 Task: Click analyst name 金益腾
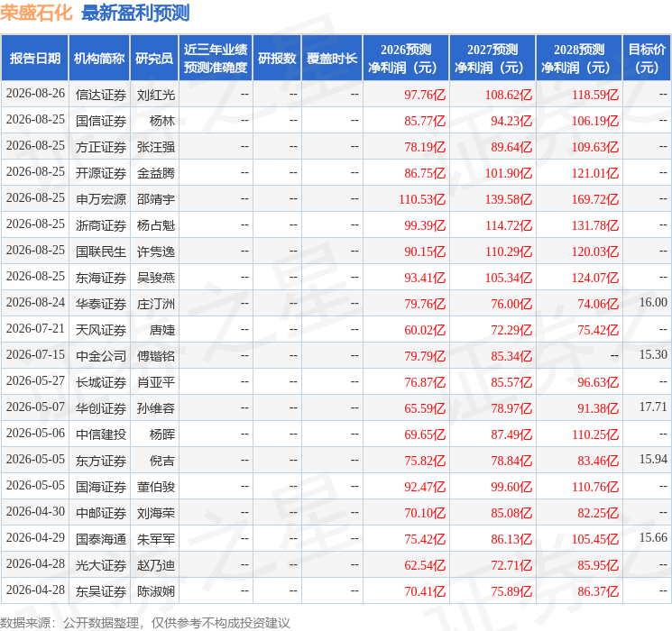pyautogui.click(x=156, y=173)
